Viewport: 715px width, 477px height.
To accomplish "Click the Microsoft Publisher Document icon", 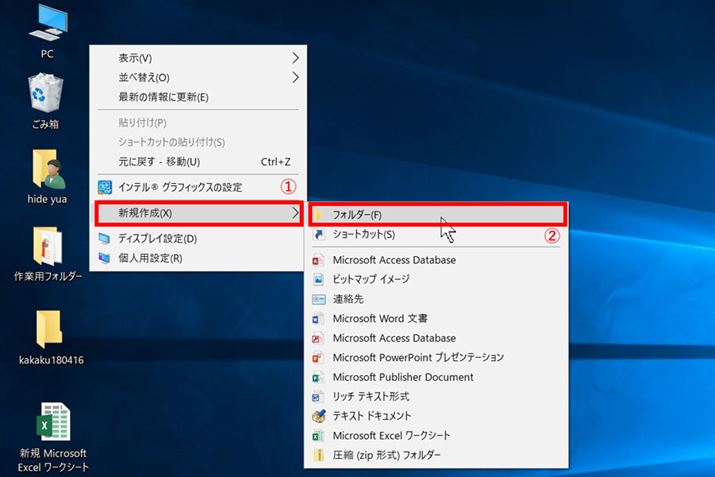I will (x=319, y=377).
